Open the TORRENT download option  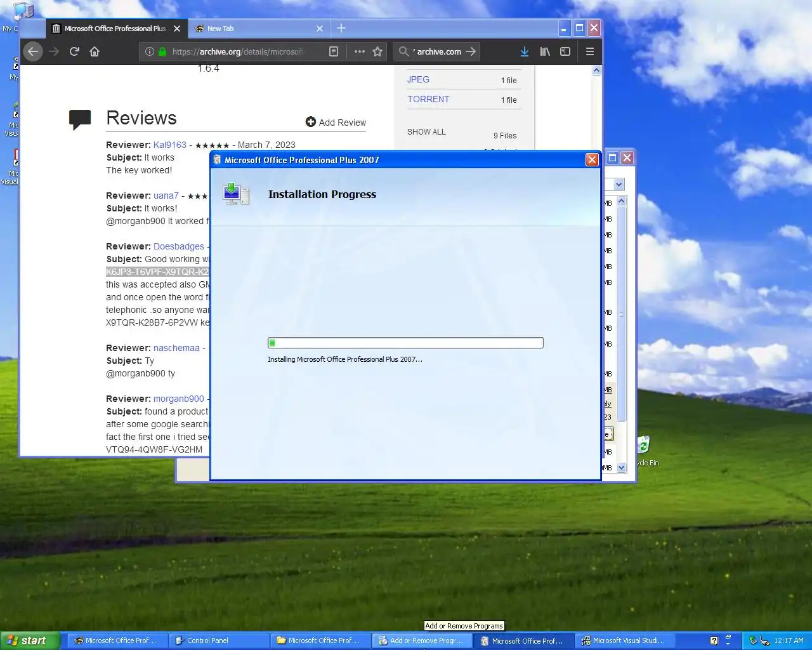(428, 99)
